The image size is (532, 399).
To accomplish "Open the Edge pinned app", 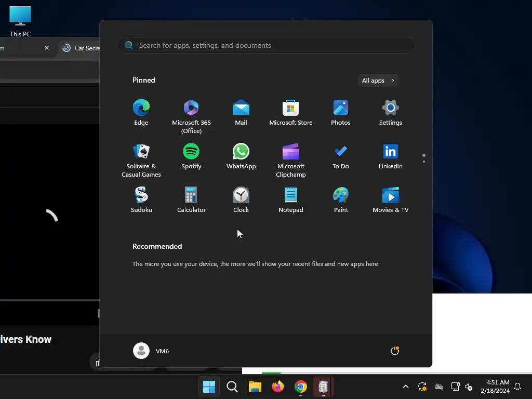I will tap(141, 113).
